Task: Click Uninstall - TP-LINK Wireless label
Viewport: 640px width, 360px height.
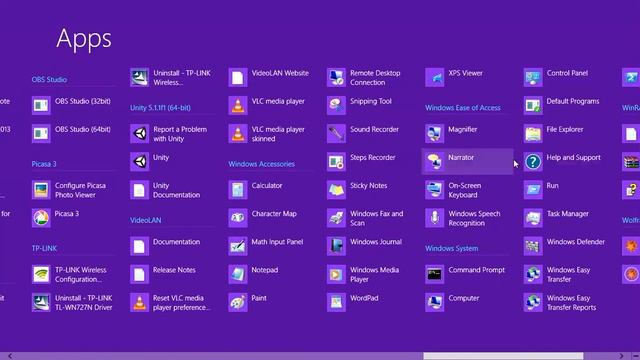Action: (x=182, y=78)
